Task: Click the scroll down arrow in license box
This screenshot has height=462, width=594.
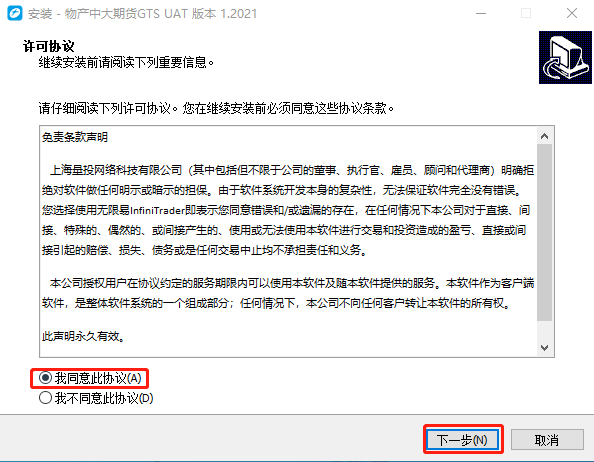Action: (545, 347)
